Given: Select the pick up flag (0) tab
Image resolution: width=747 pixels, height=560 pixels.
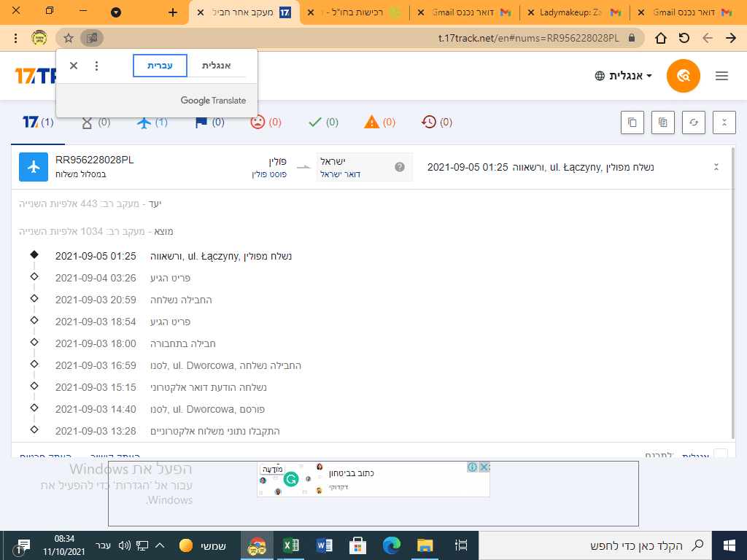Looking at the screenshot, I should 209,122.
